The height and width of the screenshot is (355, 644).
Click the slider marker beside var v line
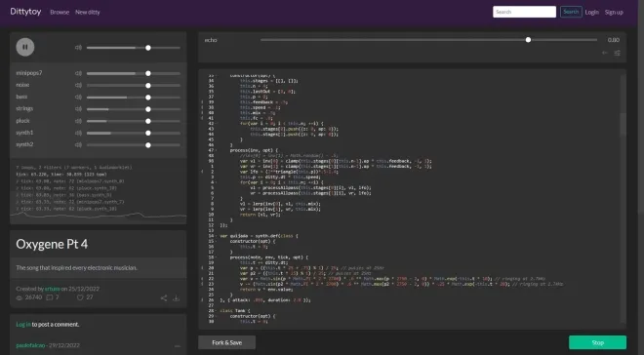coord(202,279)
